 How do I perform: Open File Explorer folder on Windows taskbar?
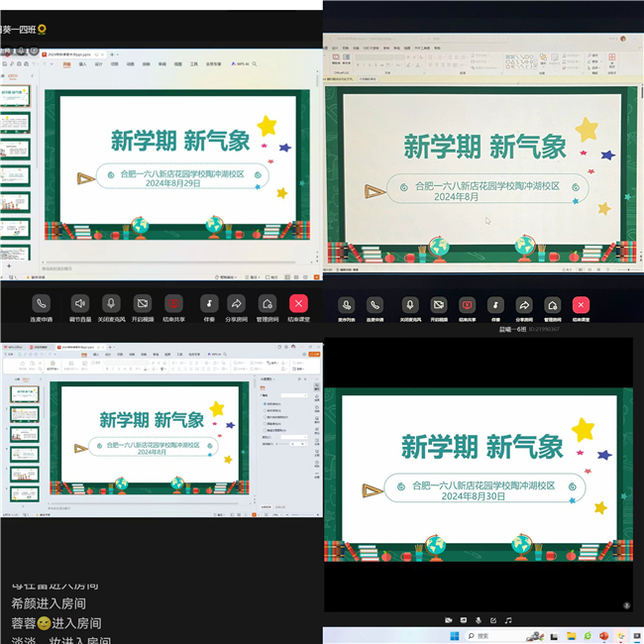click(x=571, y=636)
